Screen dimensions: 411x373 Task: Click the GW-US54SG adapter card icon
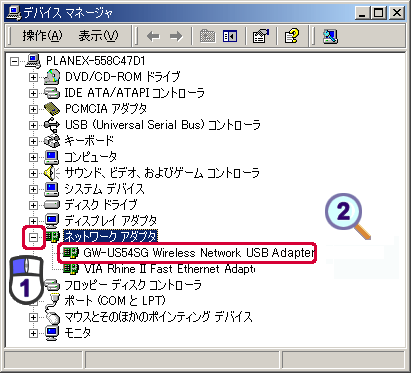tap(71, 253)
